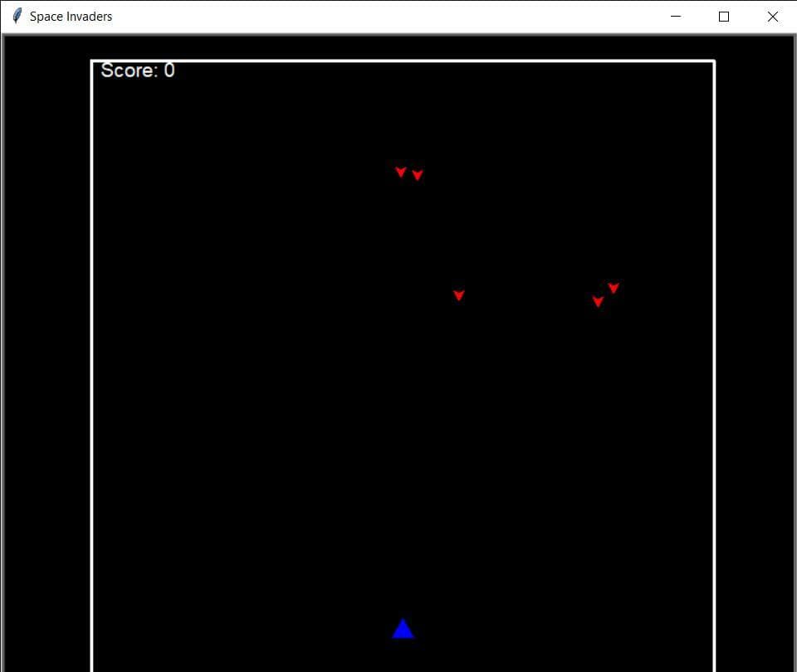Click the red invader right of the topmost pair

(418, 175)
